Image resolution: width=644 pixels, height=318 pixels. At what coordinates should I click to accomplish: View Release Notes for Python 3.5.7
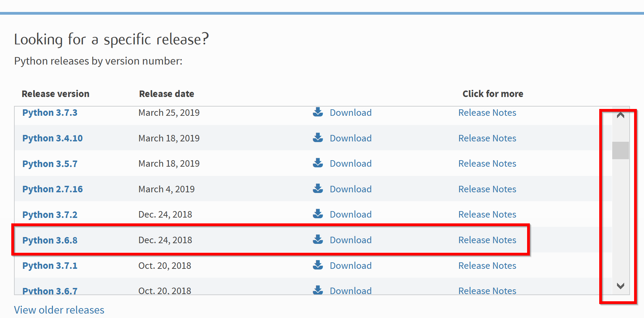click(487, 164)
